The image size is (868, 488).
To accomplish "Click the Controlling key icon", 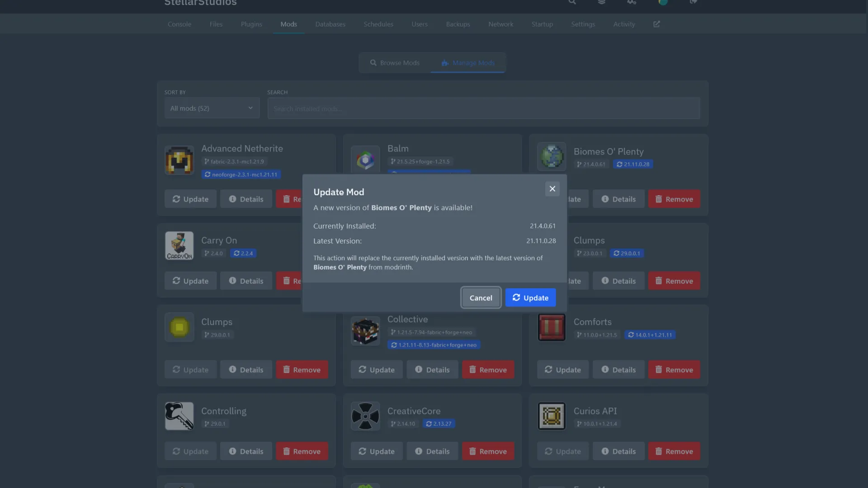I will pyautogui.click(x=179, y=416).
